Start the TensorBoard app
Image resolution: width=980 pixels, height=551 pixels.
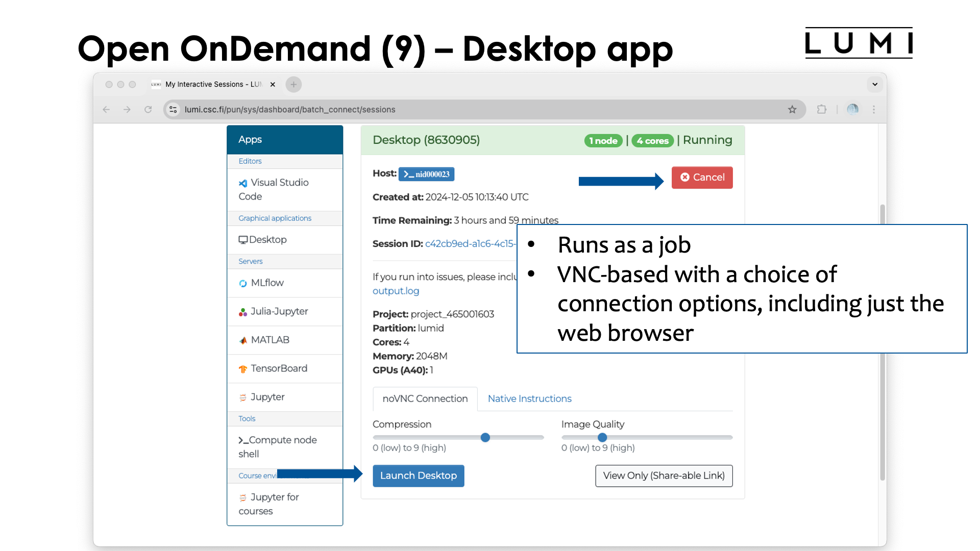point(279,368)
